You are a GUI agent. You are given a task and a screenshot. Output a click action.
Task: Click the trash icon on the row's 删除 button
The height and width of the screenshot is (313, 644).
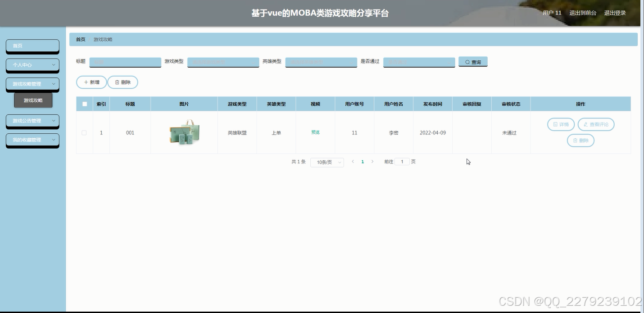click(x=575, y=140)
